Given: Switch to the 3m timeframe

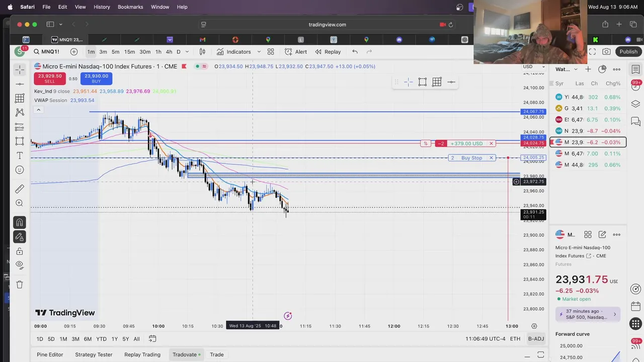Looking at the screenshot, I should tap(103, 52).
